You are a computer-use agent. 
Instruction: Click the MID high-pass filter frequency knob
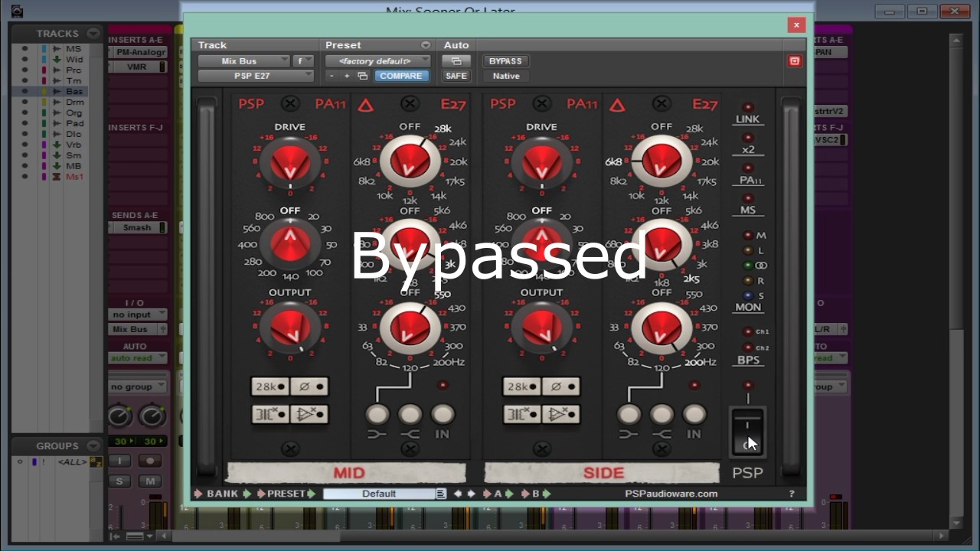click(290, 243)
